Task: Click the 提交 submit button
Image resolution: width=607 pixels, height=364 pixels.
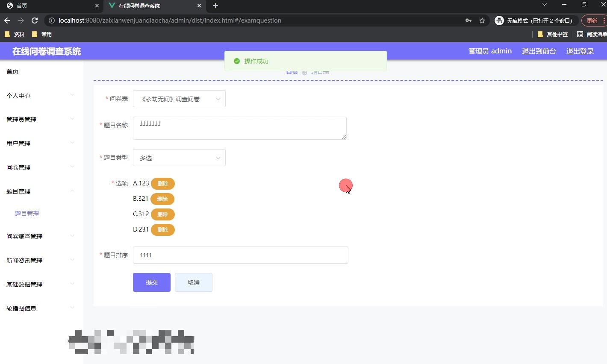Action: point(151,282)
